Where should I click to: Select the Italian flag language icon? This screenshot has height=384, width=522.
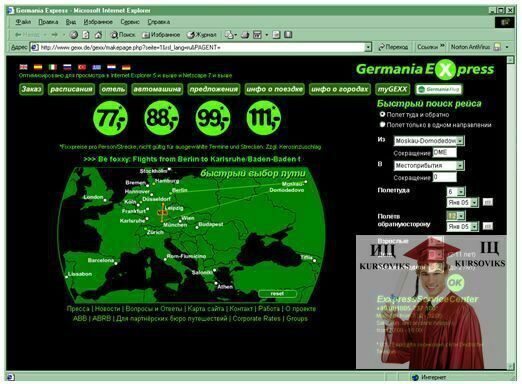[x=53, y=67]
